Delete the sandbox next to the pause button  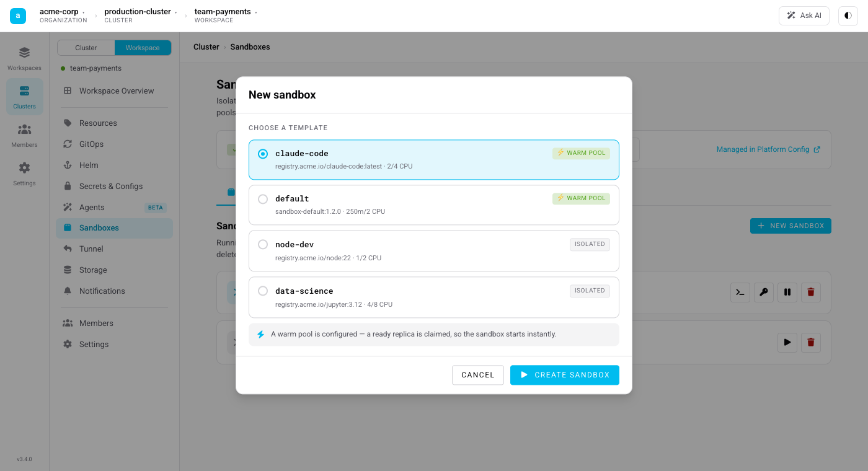pyautogui.click(x=811, y=292)
